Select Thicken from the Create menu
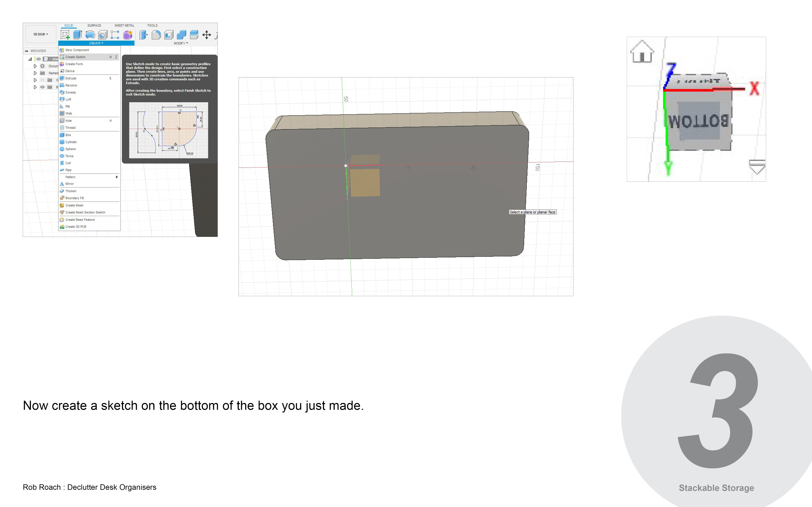This screenshot has height=507, width=812. [x=89, y=191]
